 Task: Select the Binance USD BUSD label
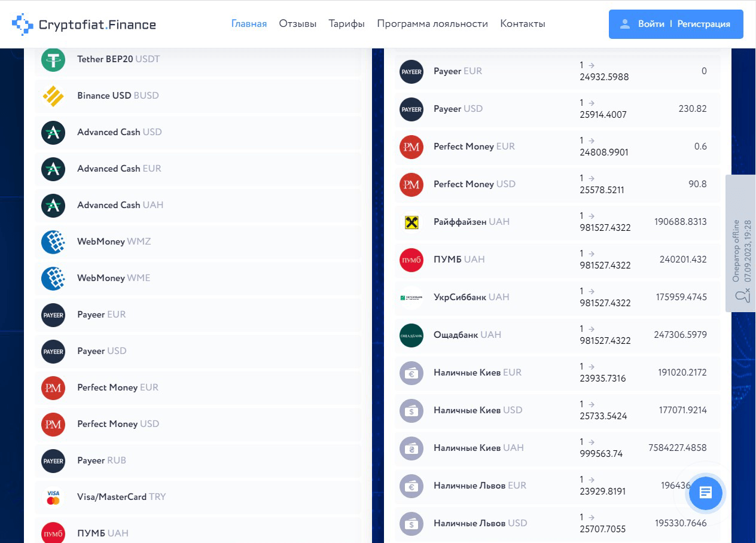118,96
